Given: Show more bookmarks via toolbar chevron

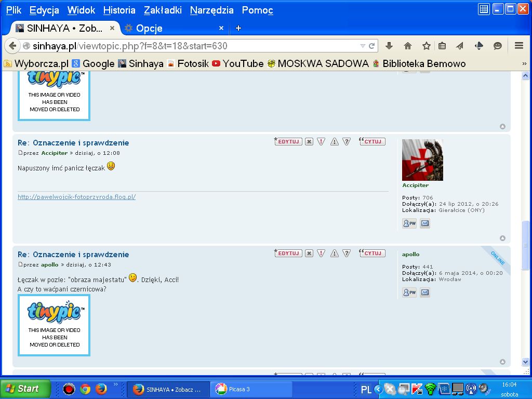Looking at the screenshot, I should [x=524, y=63].
